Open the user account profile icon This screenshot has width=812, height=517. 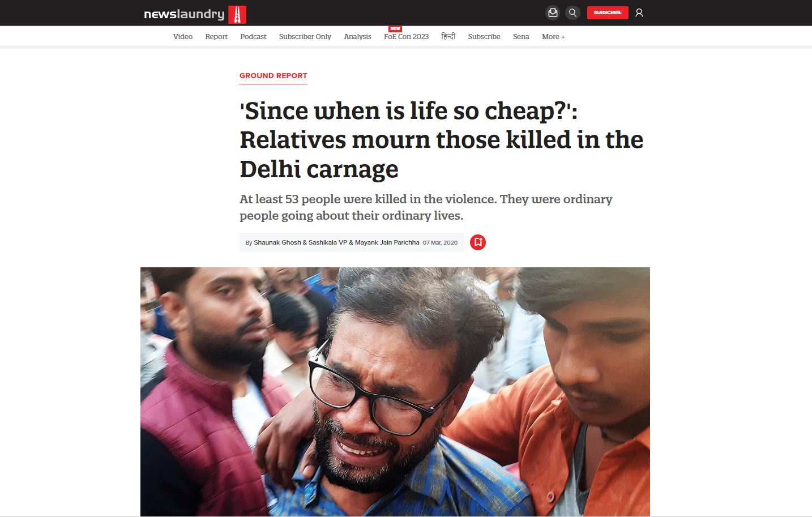pos(639,12)
